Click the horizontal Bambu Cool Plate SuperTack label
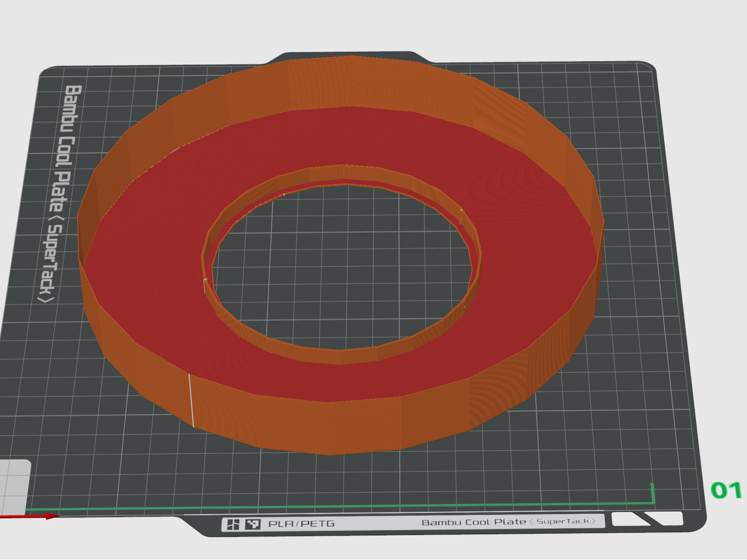The width and height of the screenshot is (747, 560). 509,522
